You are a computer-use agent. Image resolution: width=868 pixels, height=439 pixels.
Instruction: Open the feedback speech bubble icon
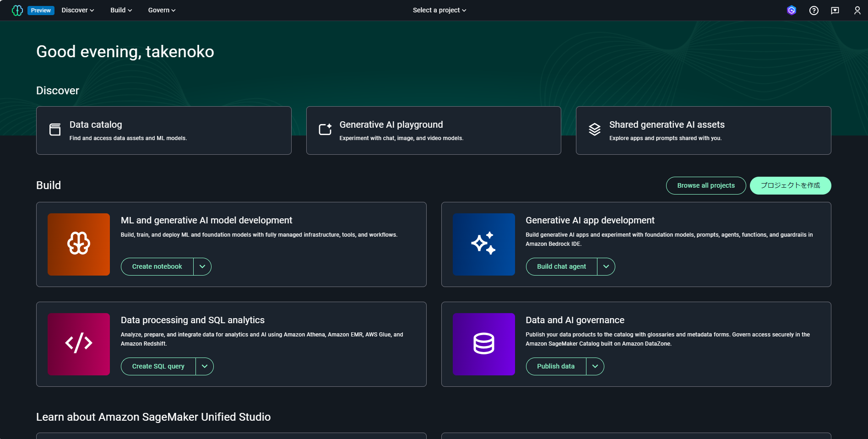(835, 10)
